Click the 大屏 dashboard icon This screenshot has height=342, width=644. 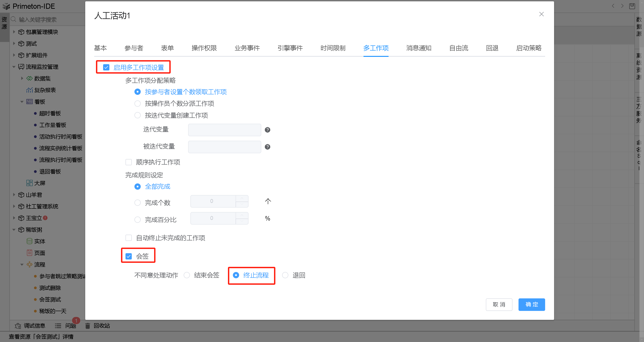(29, 183)
